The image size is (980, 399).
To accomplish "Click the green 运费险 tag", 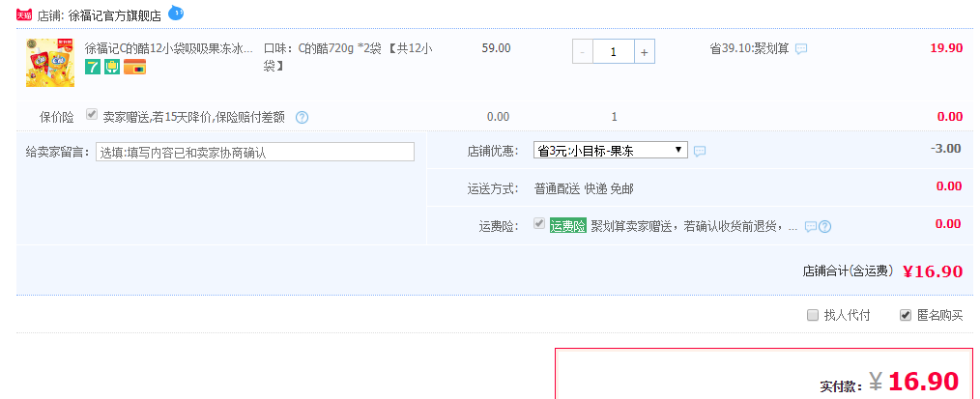I will tap(567, 226).
